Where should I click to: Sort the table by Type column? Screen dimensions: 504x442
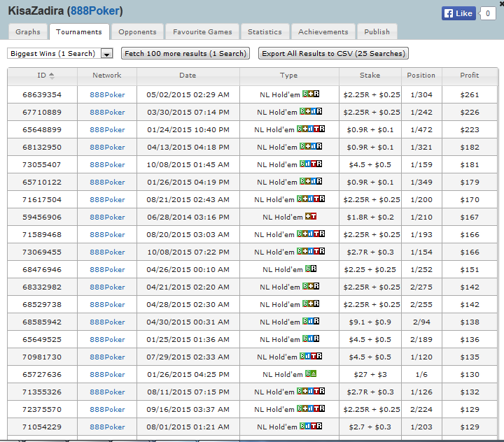(288, 75)
